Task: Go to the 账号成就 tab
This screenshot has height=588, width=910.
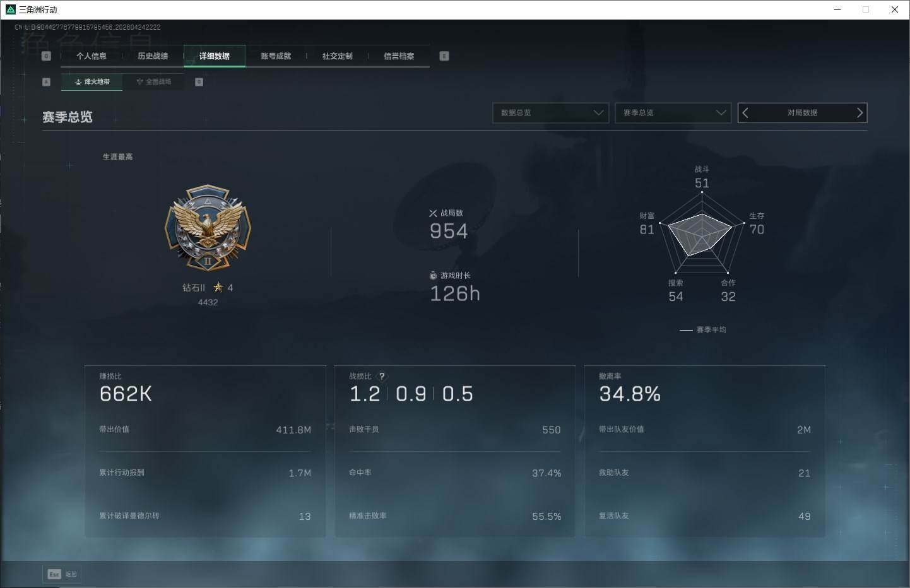Action: pos(276,56)
